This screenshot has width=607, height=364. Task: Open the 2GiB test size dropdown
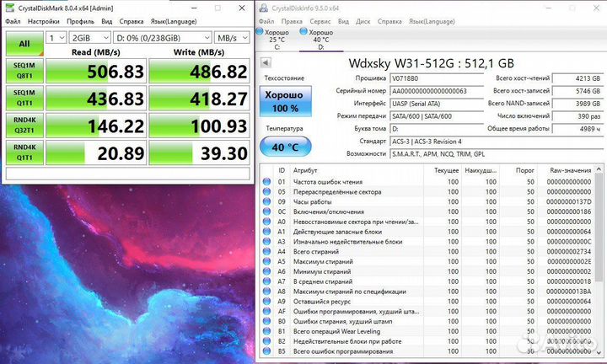(90, 38)
